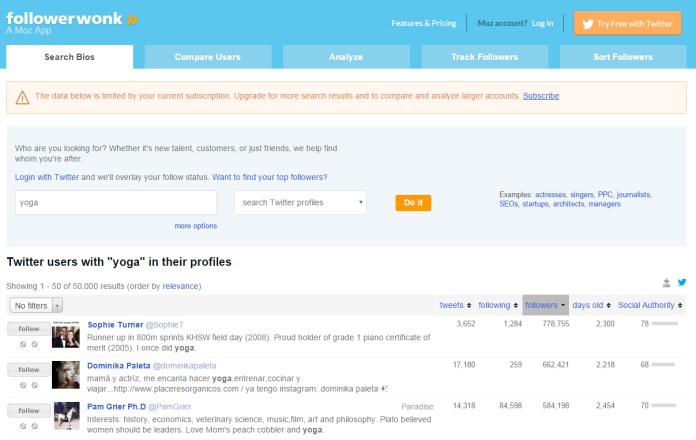The image size is (696, 440).
Task: Click the architects example link
Action: (x=569, y=204)
